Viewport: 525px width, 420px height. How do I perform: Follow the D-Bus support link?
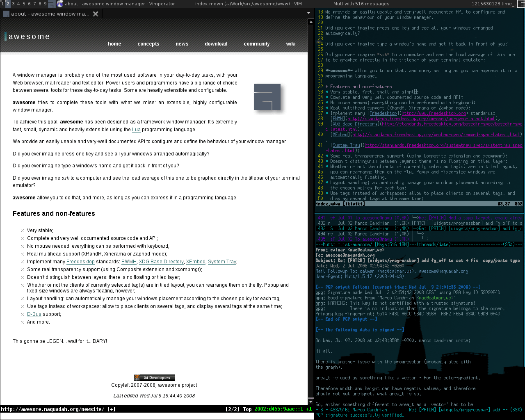[x=34, y=314]
